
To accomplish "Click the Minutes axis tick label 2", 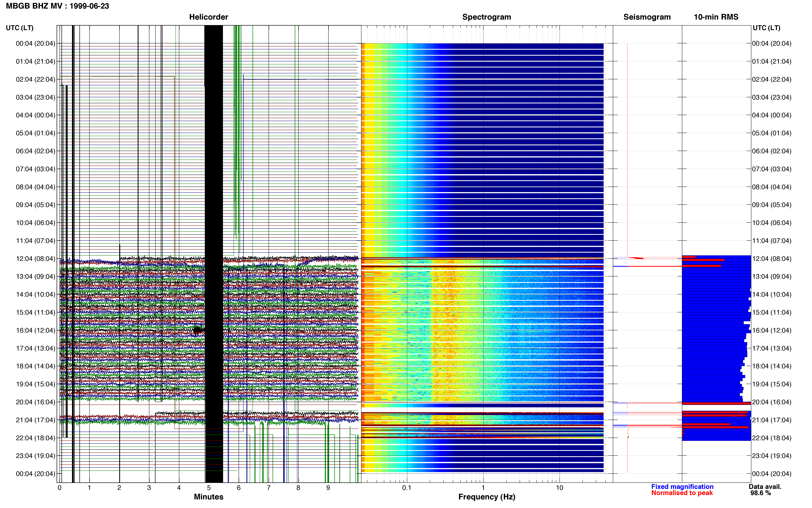I will point(119,487).
